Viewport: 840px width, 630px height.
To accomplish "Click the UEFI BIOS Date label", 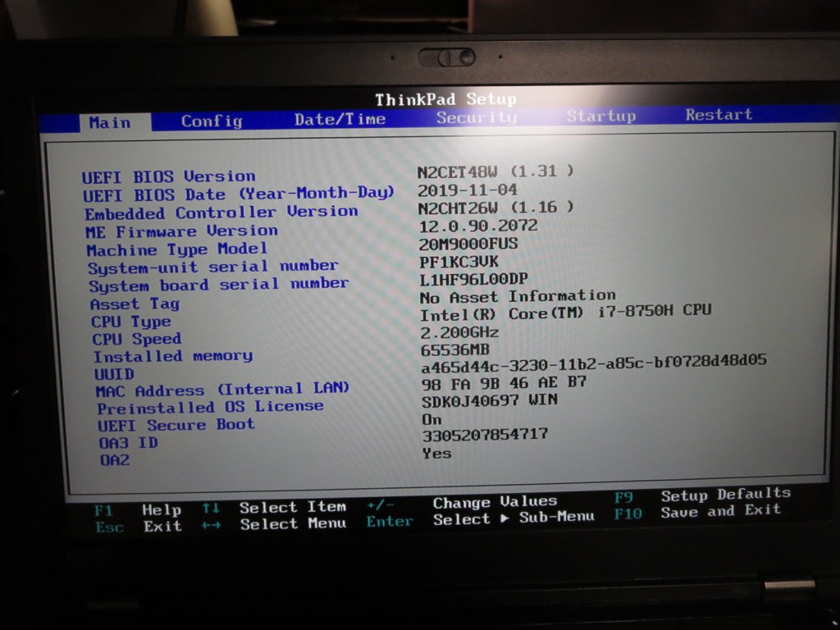I will coord(239,194).
